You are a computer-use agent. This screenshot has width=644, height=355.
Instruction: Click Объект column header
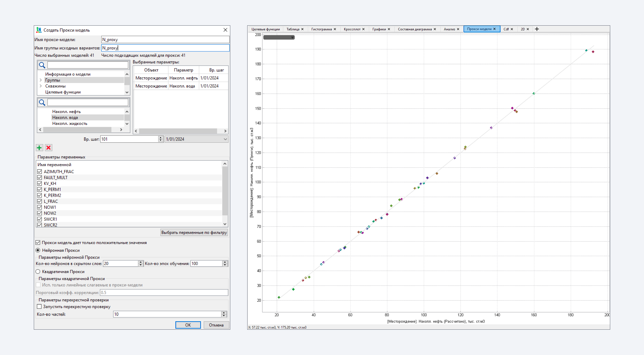151,70
